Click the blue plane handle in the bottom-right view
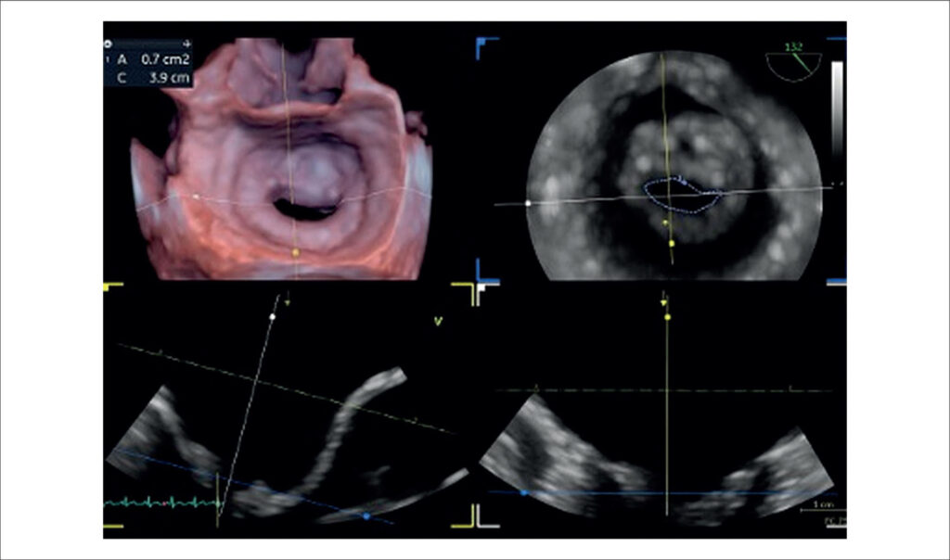This screenshot has height=560, width=950. pyautogui.click(x=524, y=493)
